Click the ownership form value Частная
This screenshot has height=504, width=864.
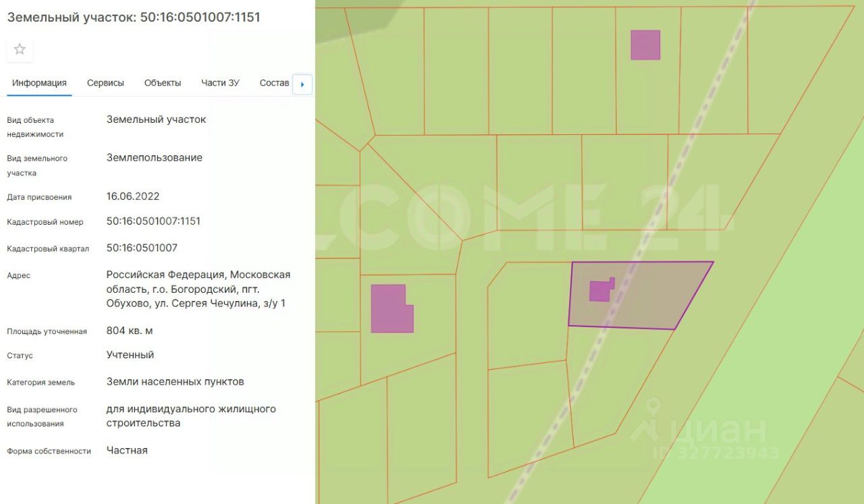[x=127, y=450]
